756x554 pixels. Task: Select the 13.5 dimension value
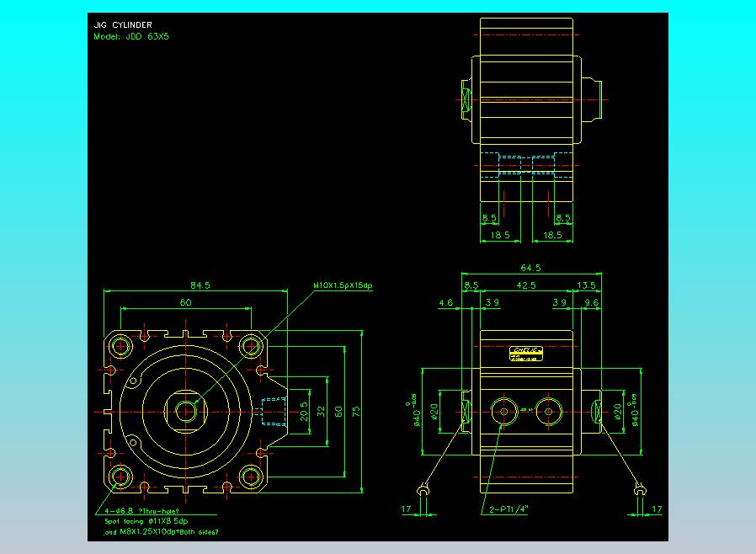click(x=586, y=285)
